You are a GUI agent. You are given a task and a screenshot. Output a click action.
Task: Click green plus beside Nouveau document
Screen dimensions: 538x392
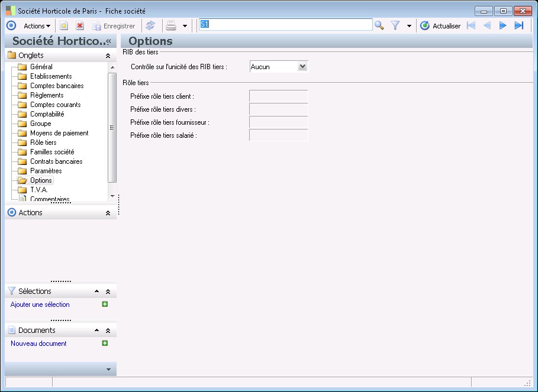click(105, 344)
